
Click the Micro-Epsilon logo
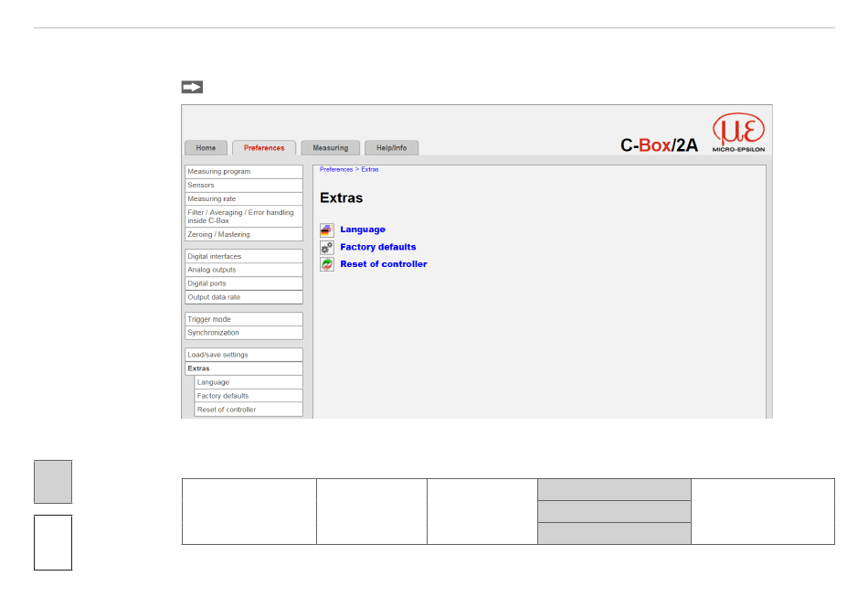coord(738,133)
